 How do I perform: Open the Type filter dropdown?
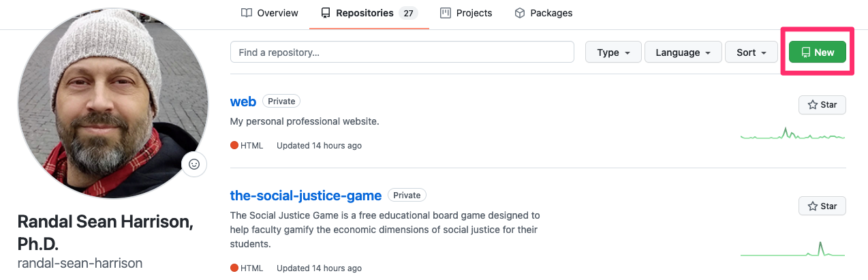[x=613, y=52]
